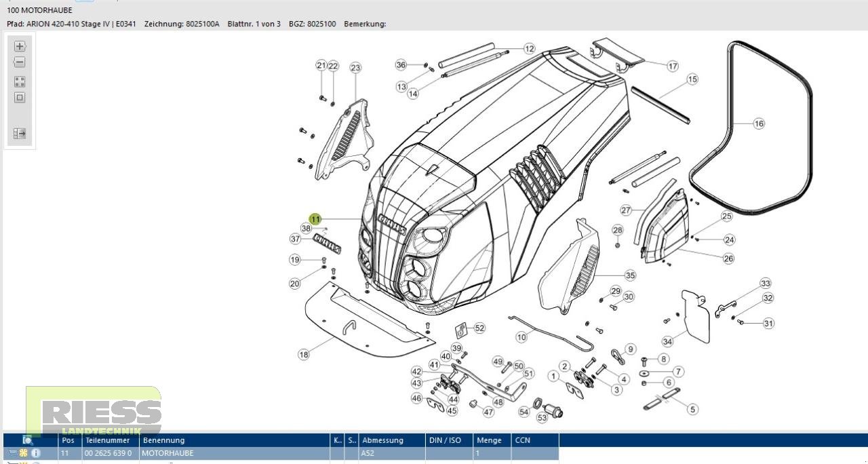
Task: Sort by Teilenummer column header
Action: [106, 440]
